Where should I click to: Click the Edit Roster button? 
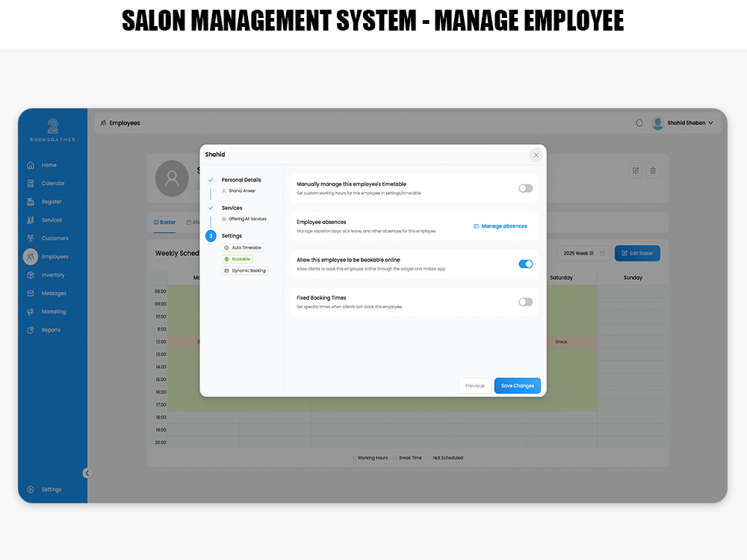637,253
